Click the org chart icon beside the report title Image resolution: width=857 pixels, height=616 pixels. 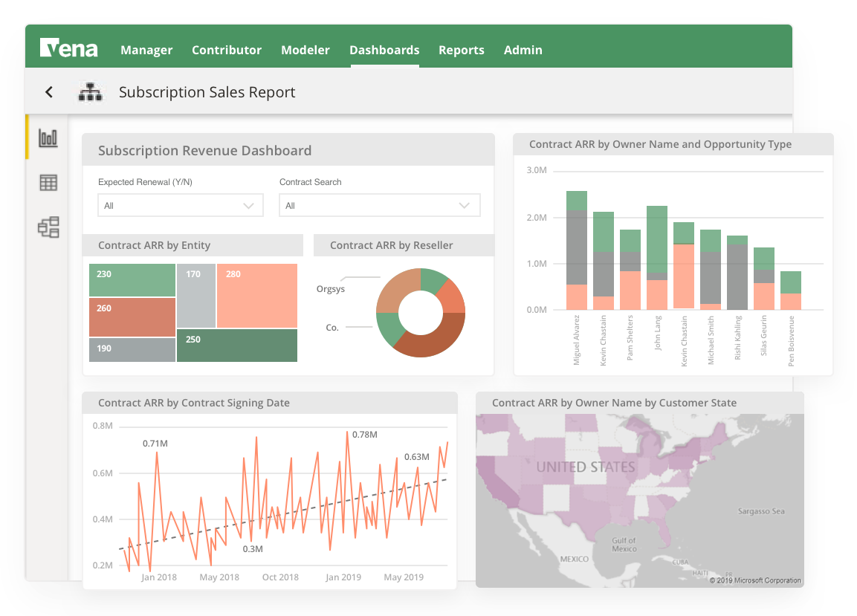coord(91,91)
